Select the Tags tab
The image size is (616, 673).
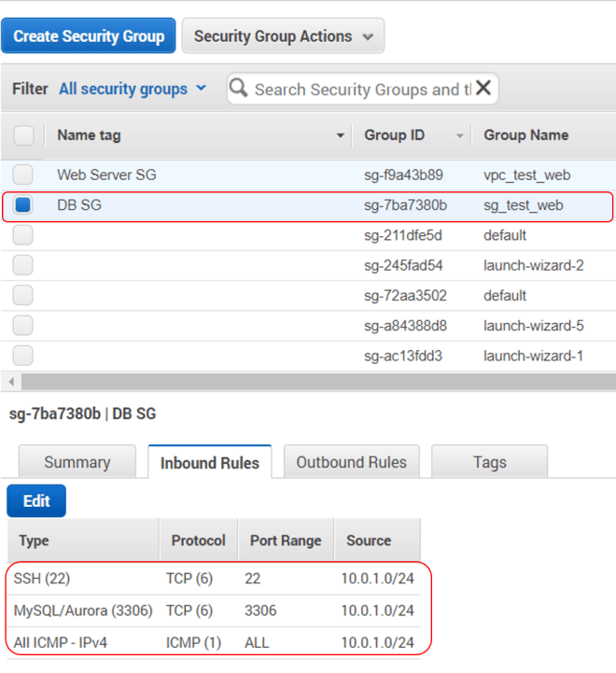[489, 462]
